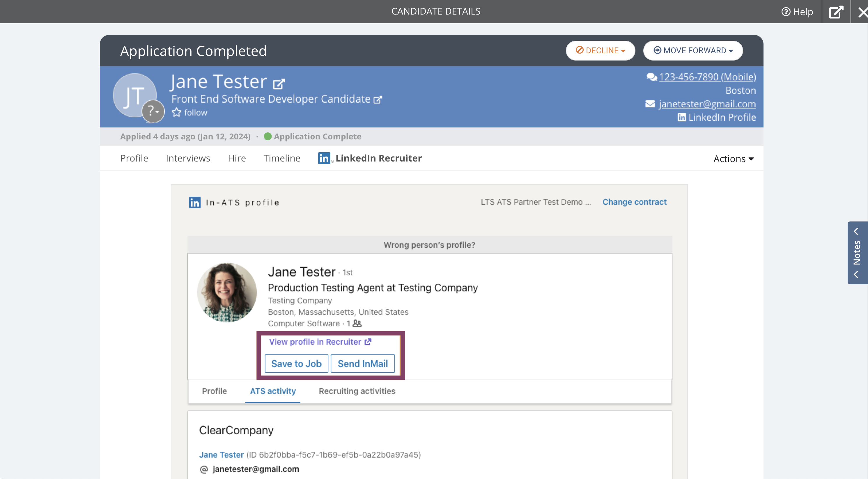
Task: Open the LinkedIn Profile link
Action: [717, 117]
